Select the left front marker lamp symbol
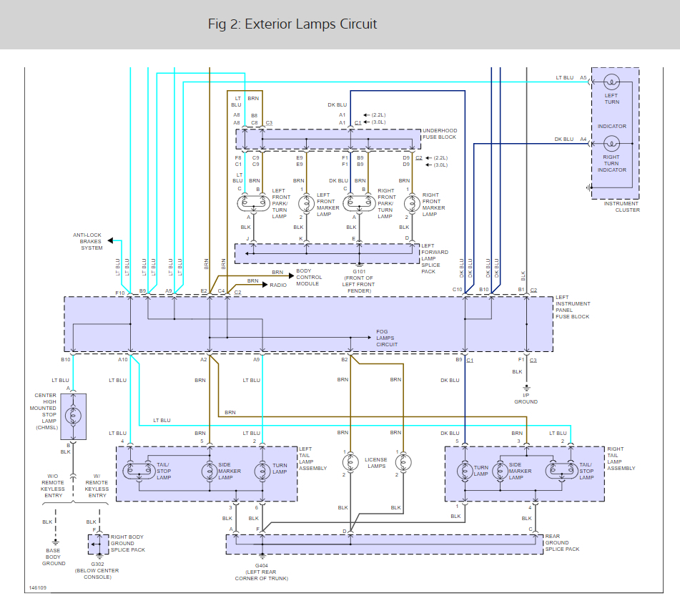The height and width of the screenshot is (616, 680). pyautogui.click(x=306, y=203)
